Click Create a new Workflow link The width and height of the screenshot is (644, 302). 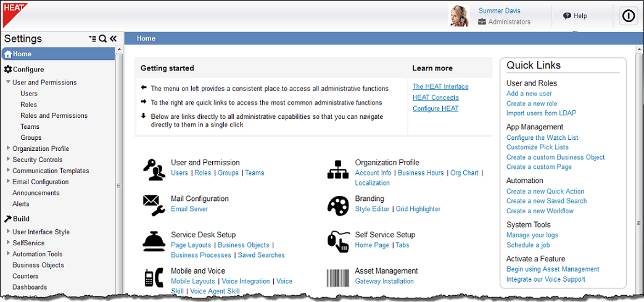tap(540, 211)
